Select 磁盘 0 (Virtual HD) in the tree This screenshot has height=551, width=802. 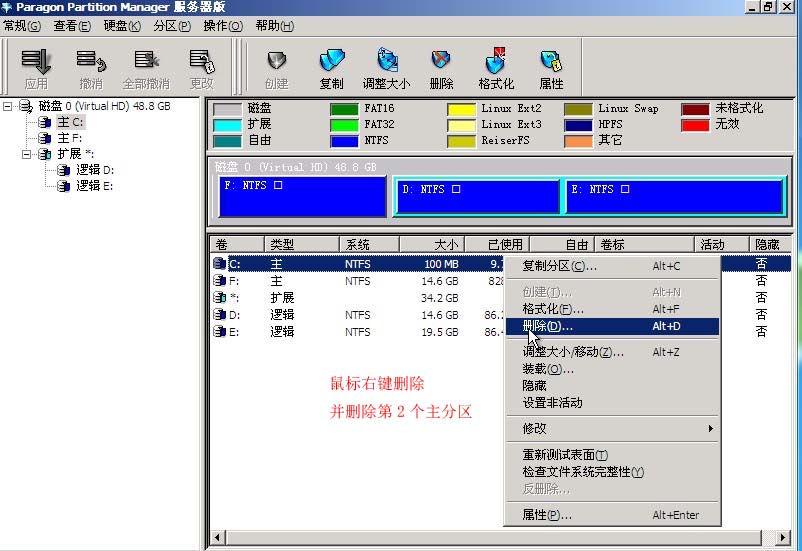(x=104, y=106)
